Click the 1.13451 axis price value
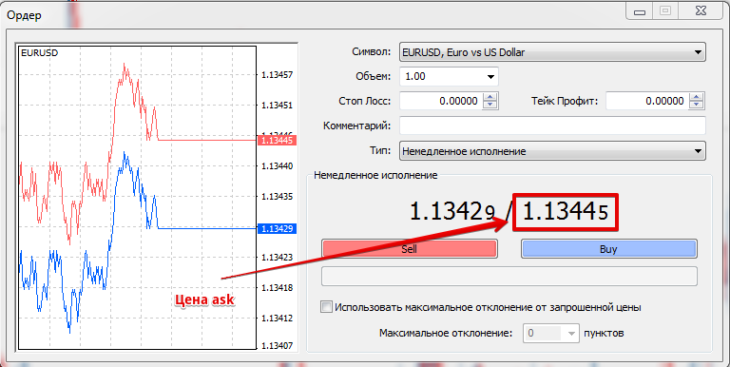This screenshot has width=730, height=367. tap(277, 105)
